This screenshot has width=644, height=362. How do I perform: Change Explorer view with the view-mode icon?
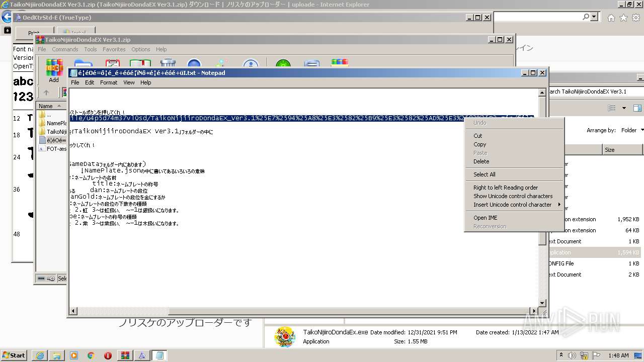pyautogui.click(x=612, y=108)
